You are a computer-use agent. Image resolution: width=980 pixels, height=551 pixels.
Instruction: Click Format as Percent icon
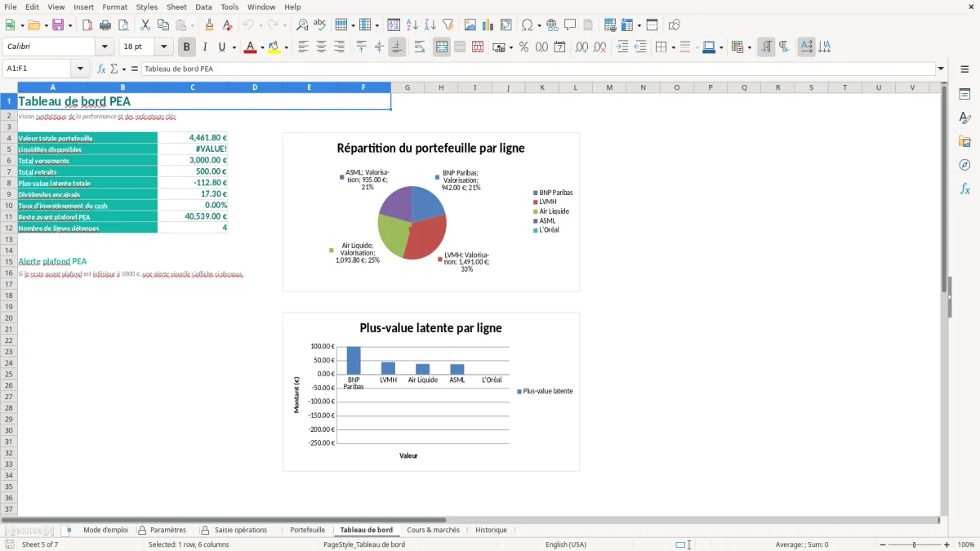(x=523, y=47)
